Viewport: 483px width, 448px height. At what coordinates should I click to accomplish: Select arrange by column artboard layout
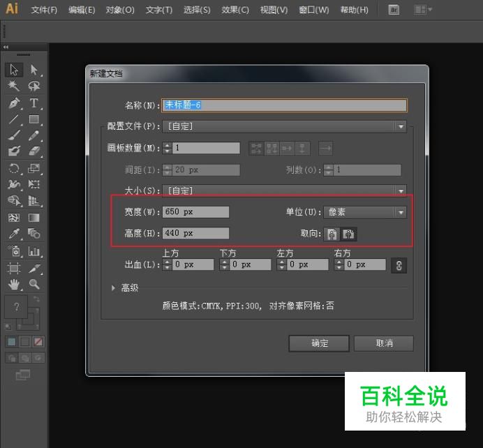point(302,149)
